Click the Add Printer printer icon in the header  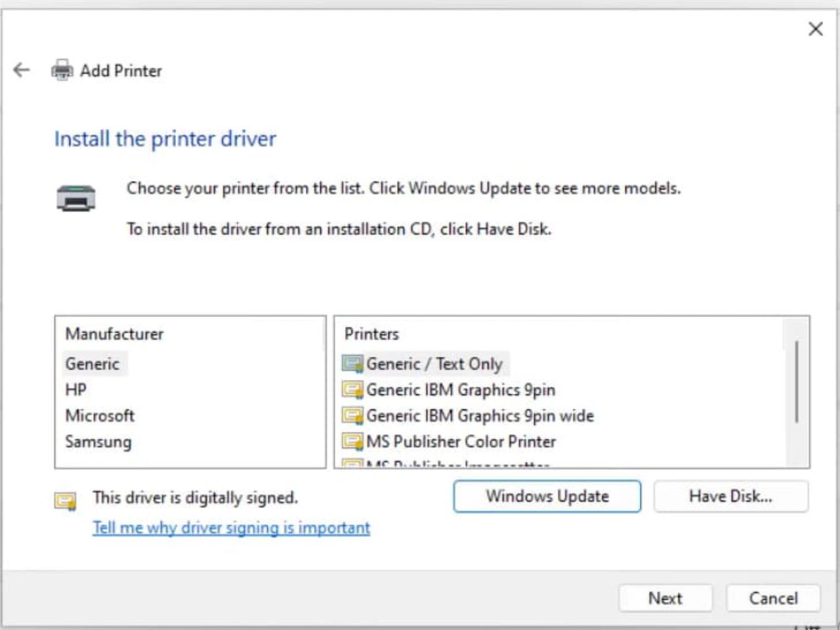click(62, 70)
